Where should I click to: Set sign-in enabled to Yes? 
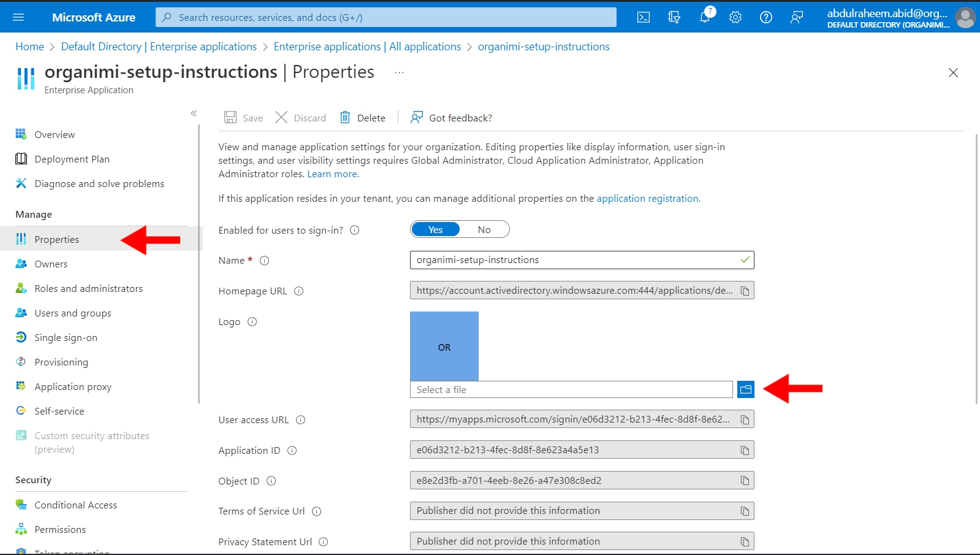tap(435, 229)
